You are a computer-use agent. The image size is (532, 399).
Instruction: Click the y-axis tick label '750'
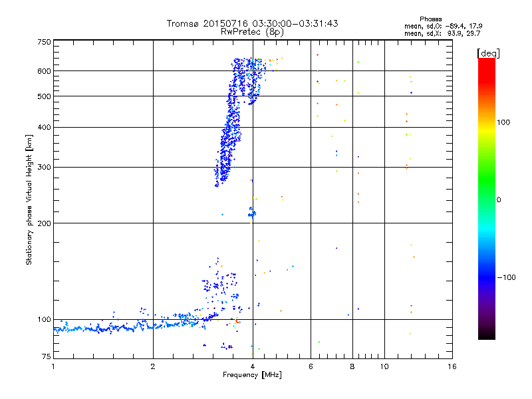(x=44, y=42)
